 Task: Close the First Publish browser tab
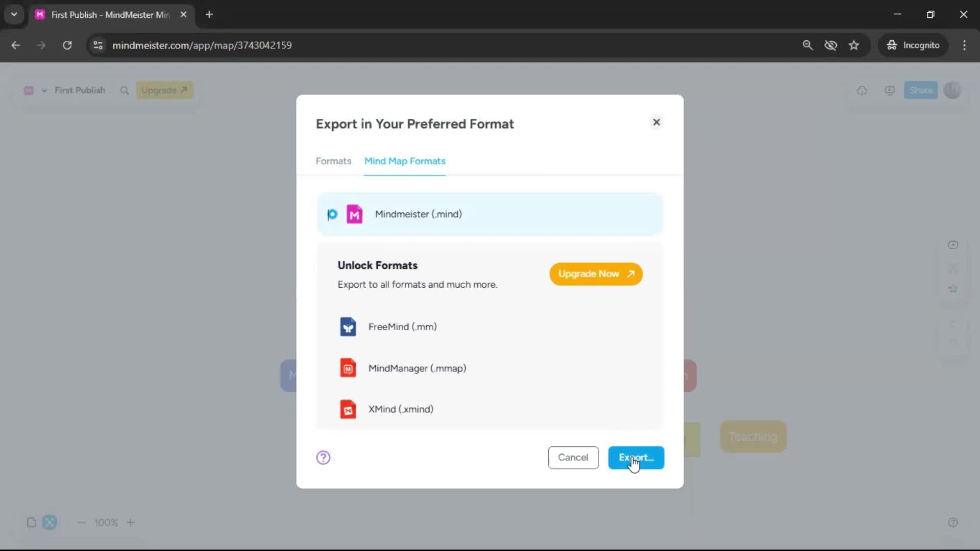coord(183,15)
